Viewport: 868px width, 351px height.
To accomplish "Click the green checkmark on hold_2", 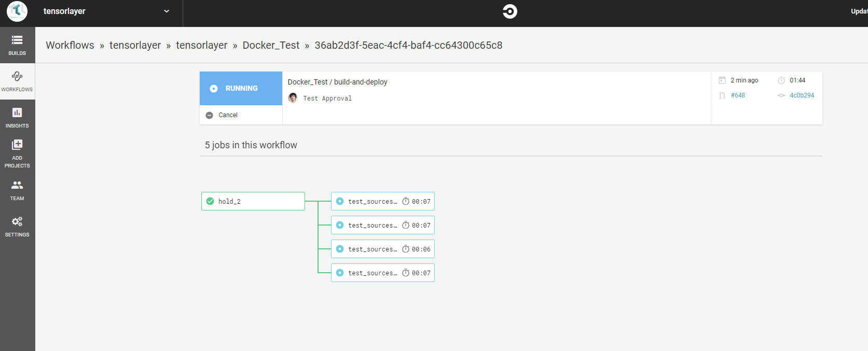I will pyautogui.click(x=210, y=201).
